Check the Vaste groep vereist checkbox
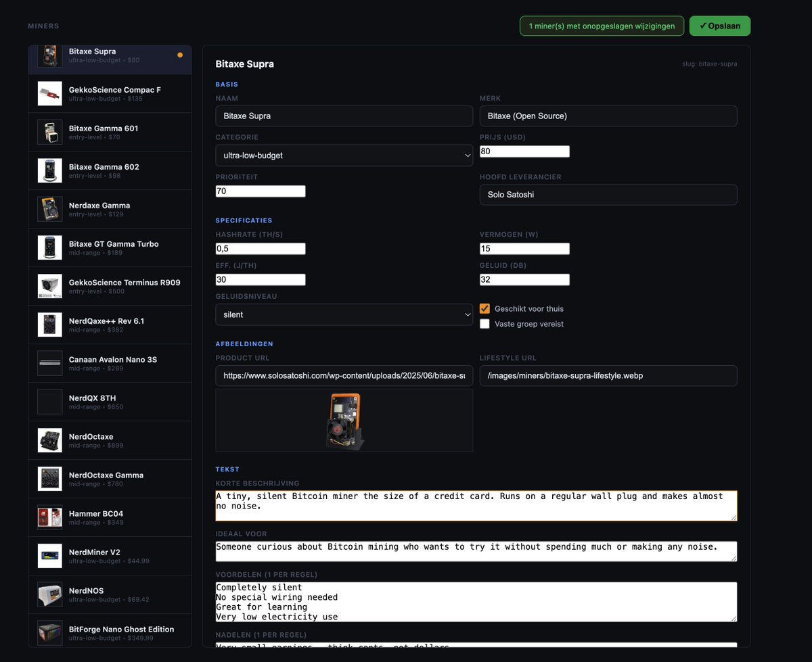The image size is (812, 662). pyautogui.click(x=484, y=324)
